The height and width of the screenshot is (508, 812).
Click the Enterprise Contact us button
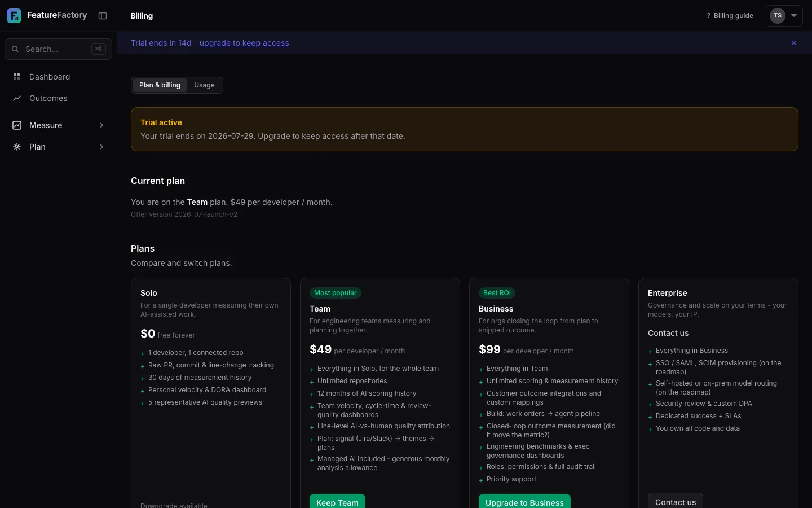[676, 501]
